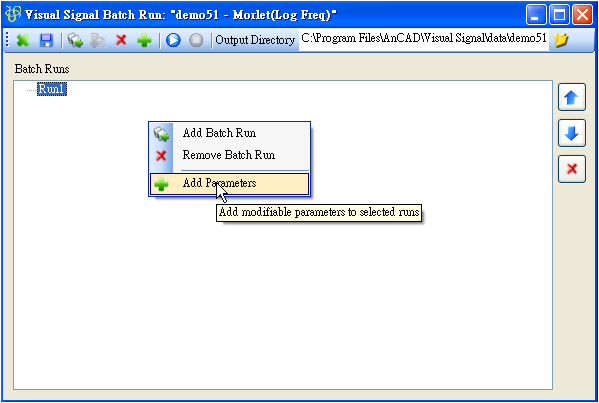Click the toolbar grip handle at left edge
This screenshot has height=403, width=599.
(x=7, y=40)
